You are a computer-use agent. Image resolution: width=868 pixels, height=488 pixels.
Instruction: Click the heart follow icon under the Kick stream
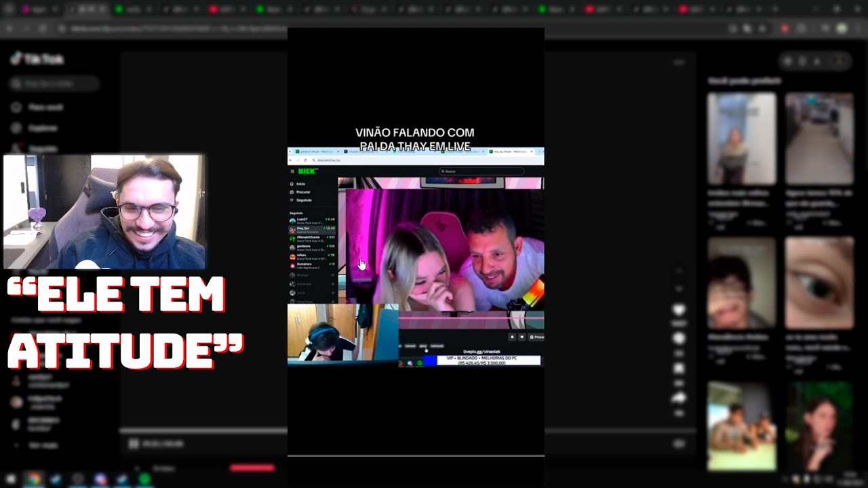pos(521,337)
